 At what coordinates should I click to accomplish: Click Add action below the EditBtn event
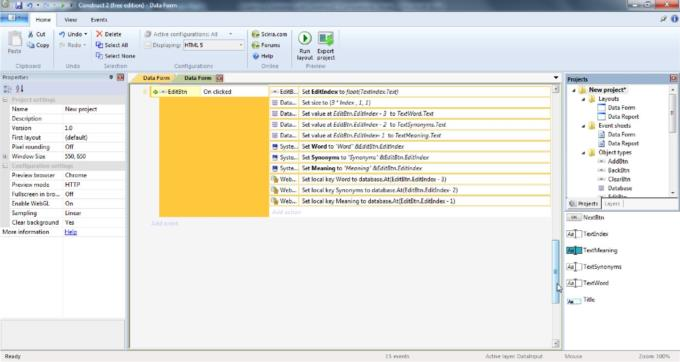(x=286, y=212)
